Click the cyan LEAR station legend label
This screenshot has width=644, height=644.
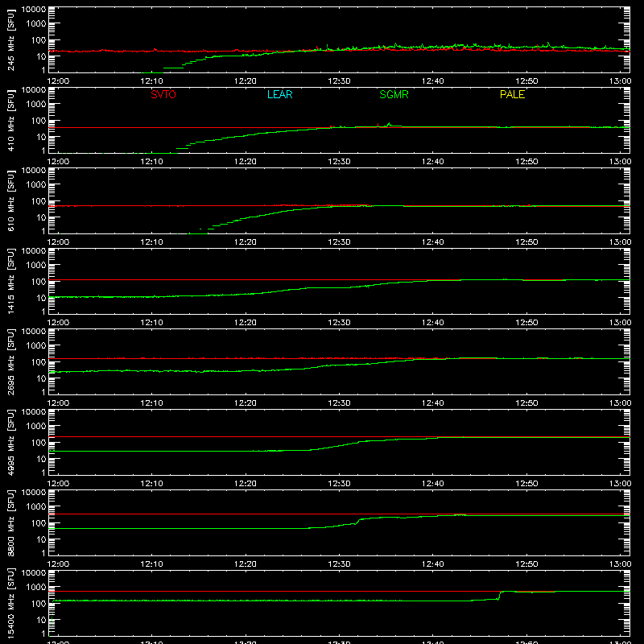pos(279,94)
